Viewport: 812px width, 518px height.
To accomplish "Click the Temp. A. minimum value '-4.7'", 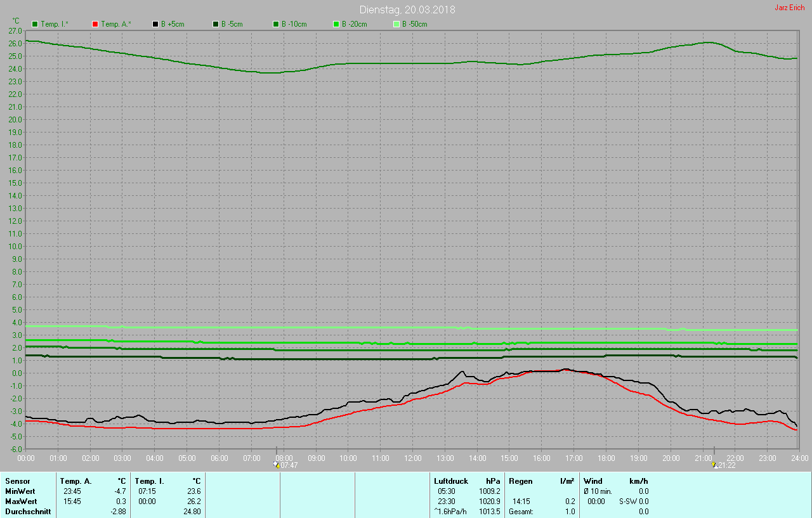I will pyautogui.click(x=119, y=491).
